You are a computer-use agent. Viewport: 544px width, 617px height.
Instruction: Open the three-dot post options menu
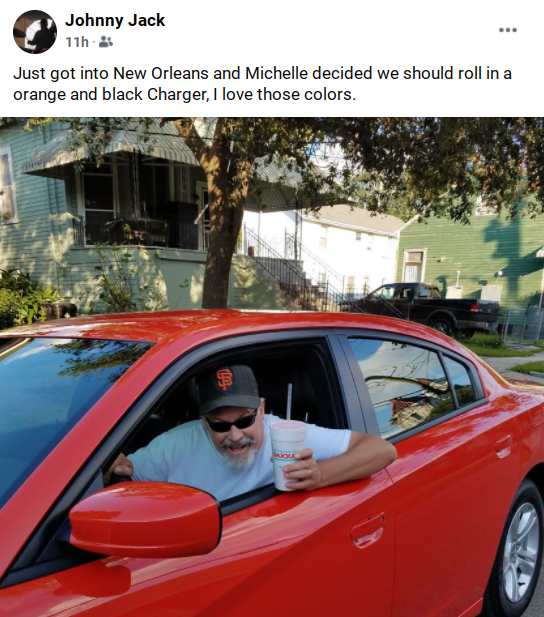[507, 30]
